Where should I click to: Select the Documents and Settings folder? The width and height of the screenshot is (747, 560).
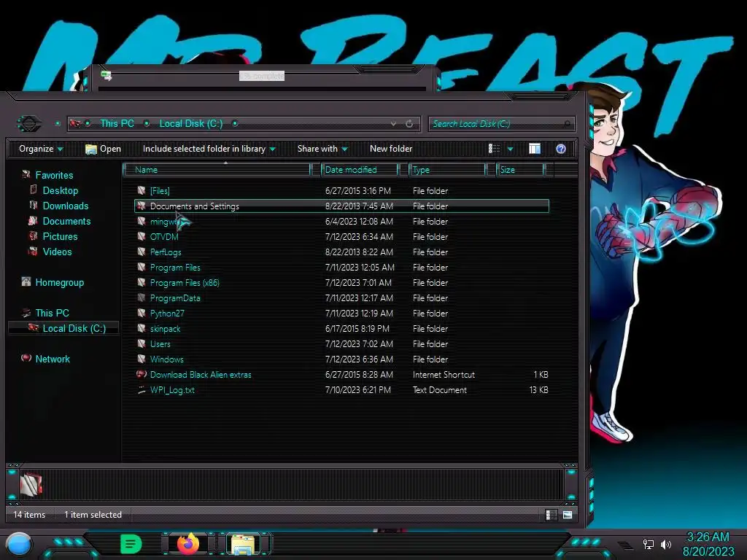coord(341,206)
